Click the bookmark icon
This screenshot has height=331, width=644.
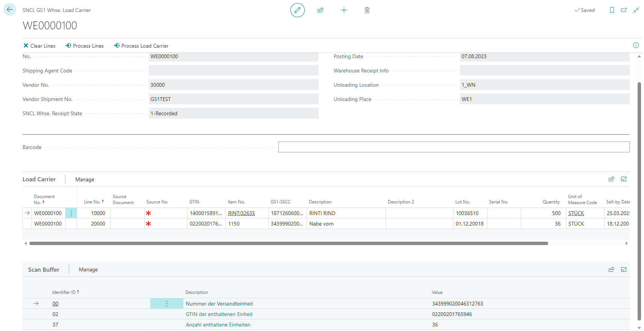[612, 10]
